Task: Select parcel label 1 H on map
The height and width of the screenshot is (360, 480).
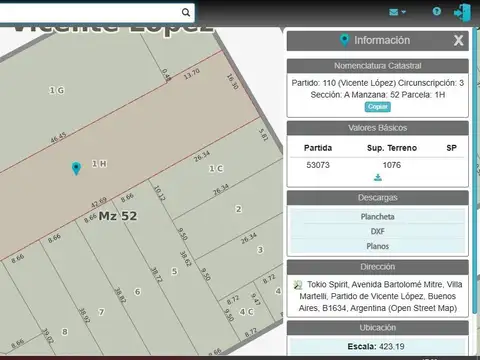Action: pyautogui.click(x=99, y=164)
